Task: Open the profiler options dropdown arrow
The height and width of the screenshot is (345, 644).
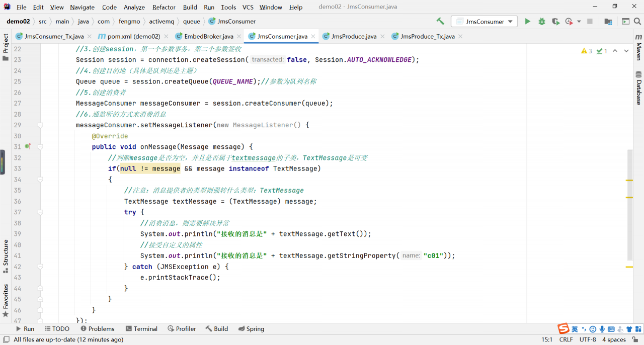Action: pyautogui.click(x=579, y=22)
